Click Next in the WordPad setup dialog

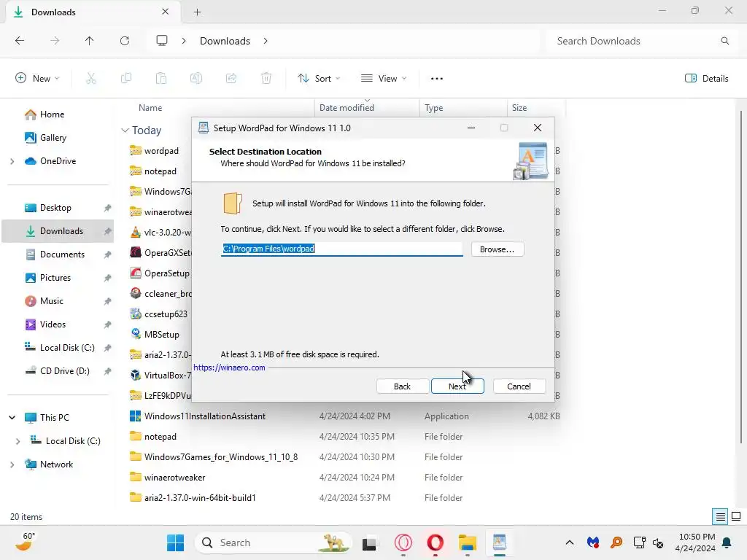(x=457, y=386)
